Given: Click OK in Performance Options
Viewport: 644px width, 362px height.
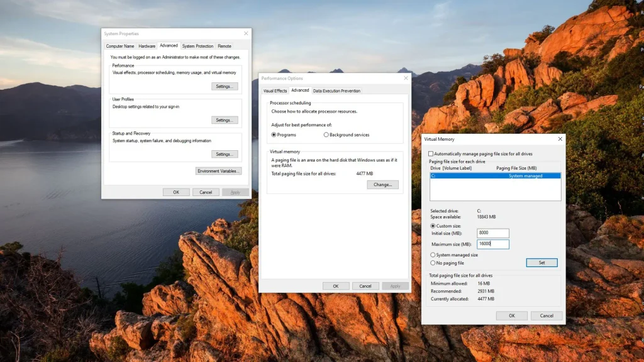Looking at the screenshot, I should (x=336, y=286).
